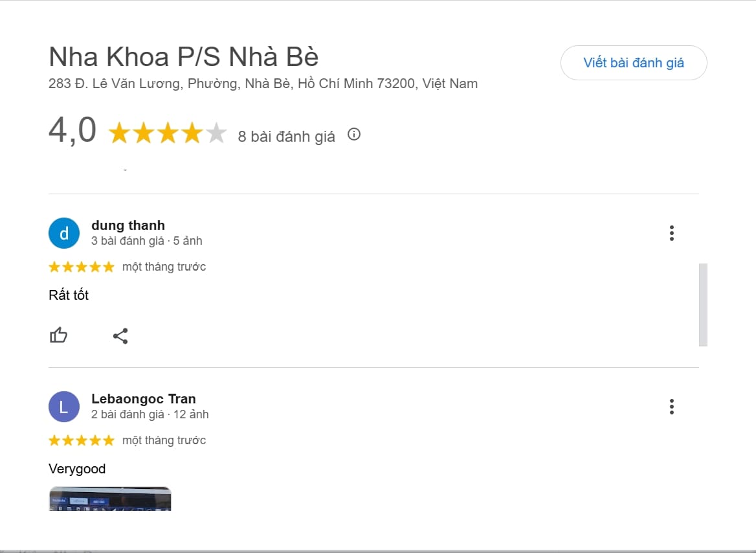Click the overall 4,0 rating number
Image resolution: width=756 pixels, height=553 pixels.
72,130
